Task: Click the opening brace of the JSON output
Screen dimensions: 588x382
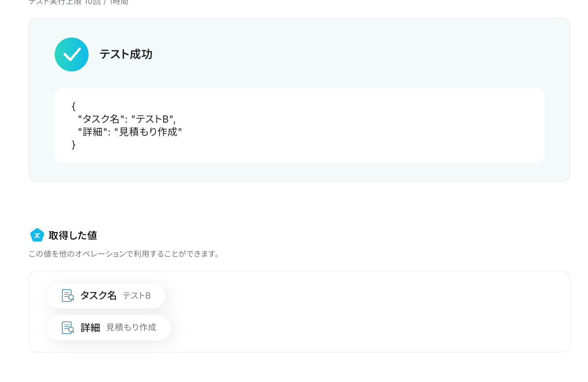Action: 74,106
